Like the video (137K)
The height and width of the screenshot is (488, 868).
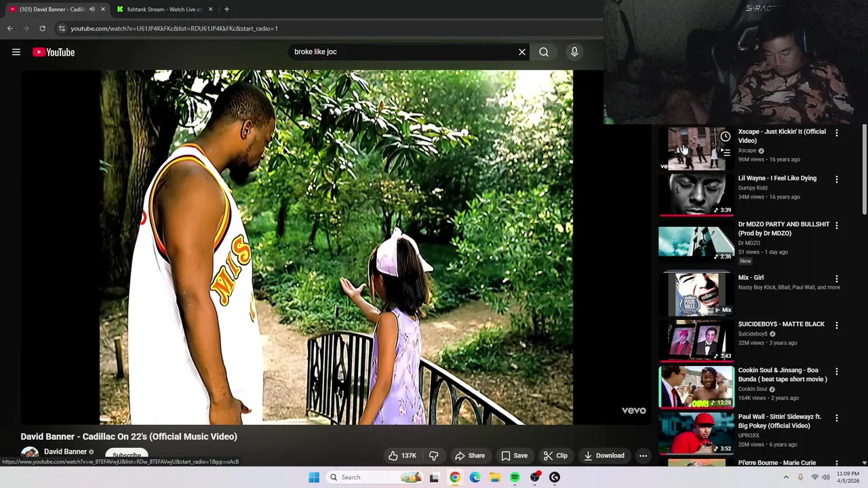pyautogui.click(x=402, y=455)
